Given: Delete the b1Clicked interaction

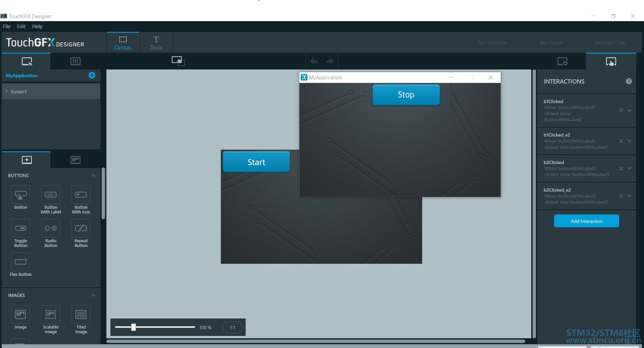Looking at the screenshot, I should tap(621, 110).
